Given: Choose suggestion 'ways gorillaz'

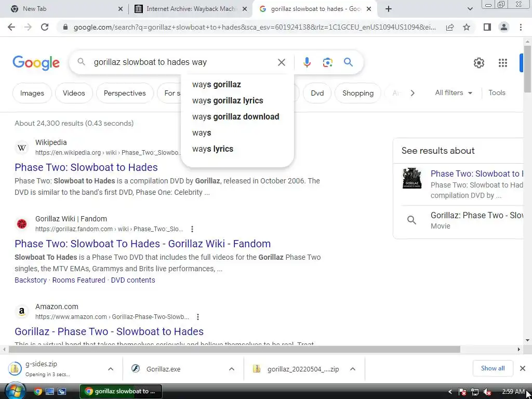Looking at the screenshot, I should (237, 85).
